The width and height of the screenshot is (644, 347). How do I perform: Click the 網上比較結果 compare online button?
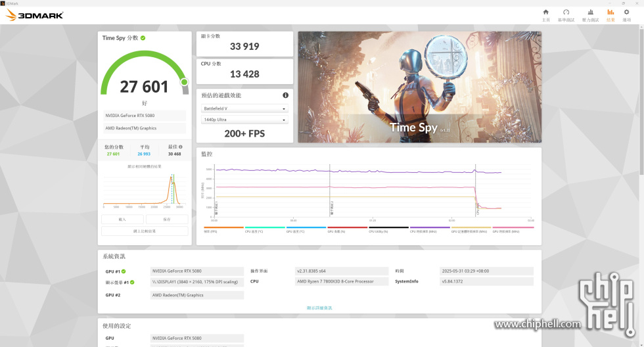coord(145,231)
